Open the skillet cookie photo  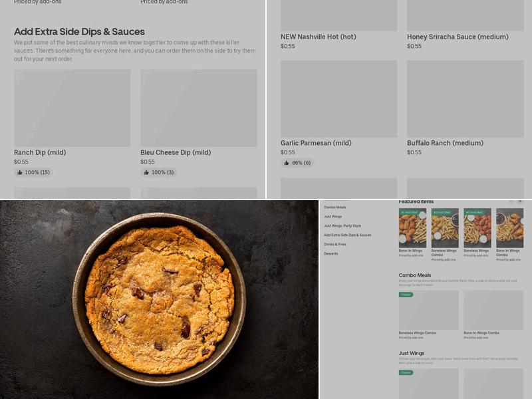click(159, 299)
